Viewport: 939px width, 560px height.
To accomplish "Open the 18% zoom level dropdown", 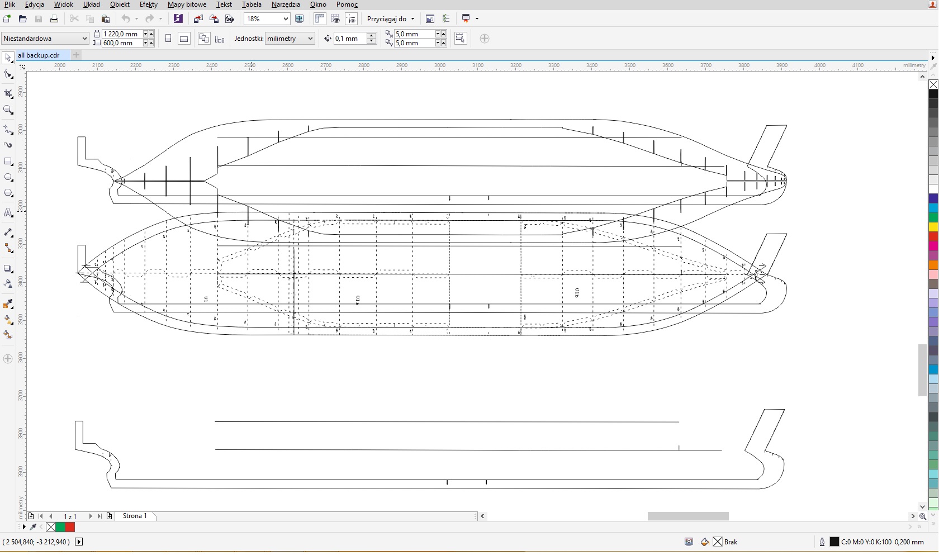I will (286, 19).
